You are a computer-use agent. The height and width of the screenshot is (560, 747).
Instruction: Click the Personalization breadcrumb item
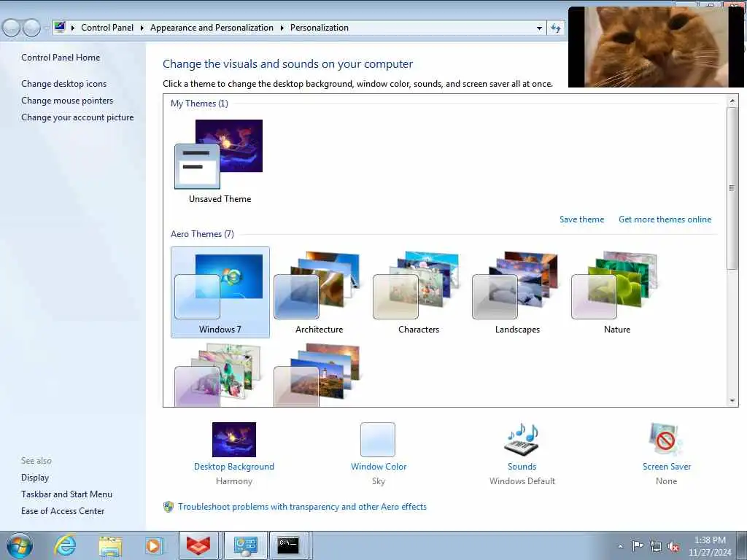pyautogui.click(x=320, y=28)
